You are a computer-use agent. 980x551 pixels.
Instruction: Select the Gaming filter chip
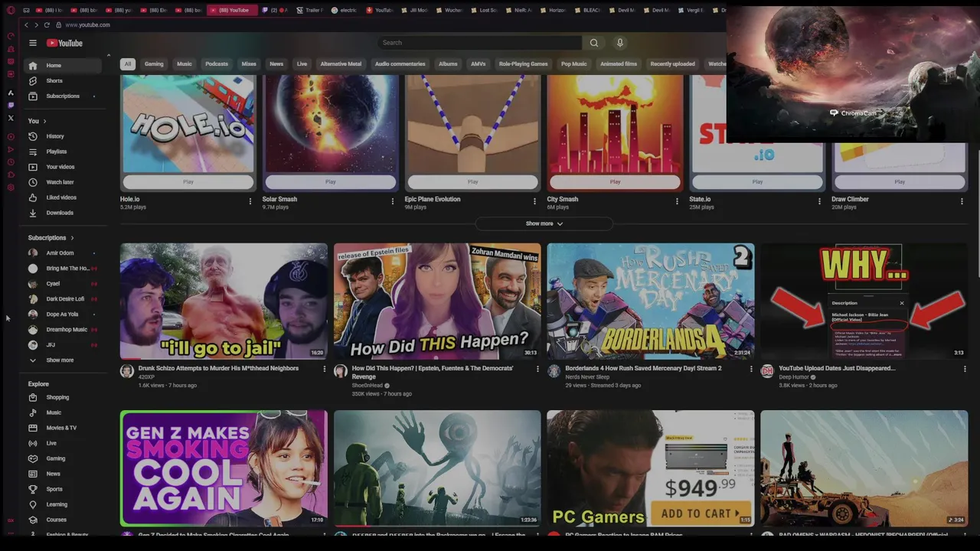click(154, 64)
